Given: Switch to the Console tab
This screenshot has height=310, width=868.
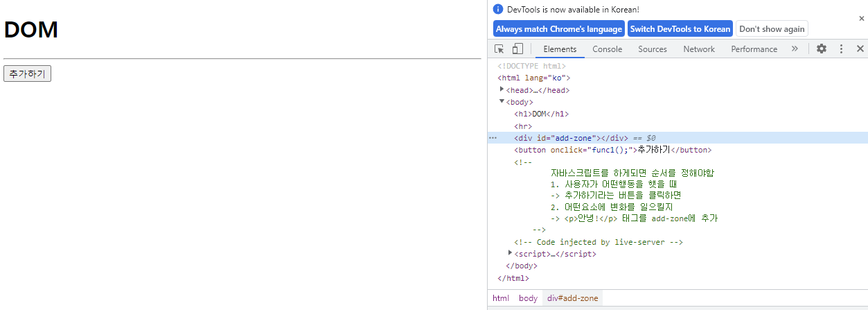Looking at the screenshot, I should [607, 49].
